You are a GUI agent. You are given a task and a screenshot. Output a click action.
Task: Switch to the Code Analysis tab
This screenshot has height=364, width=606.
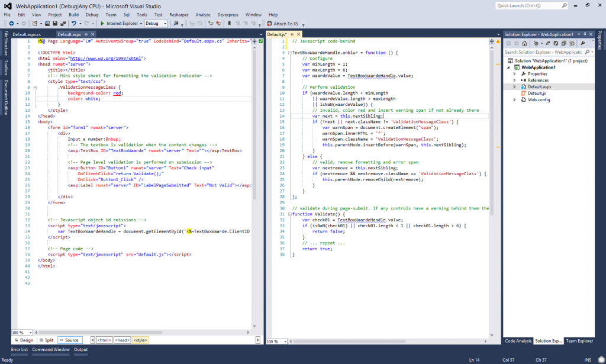(518, 341)
